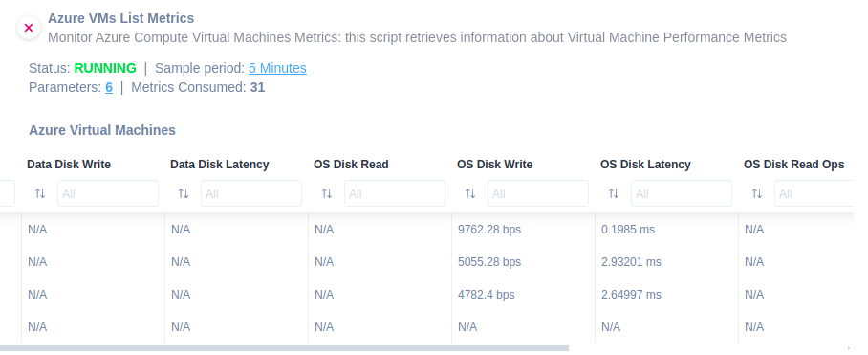
Task: Click the Azure Virtual Machines heading
Action: (x=102, y=130)
